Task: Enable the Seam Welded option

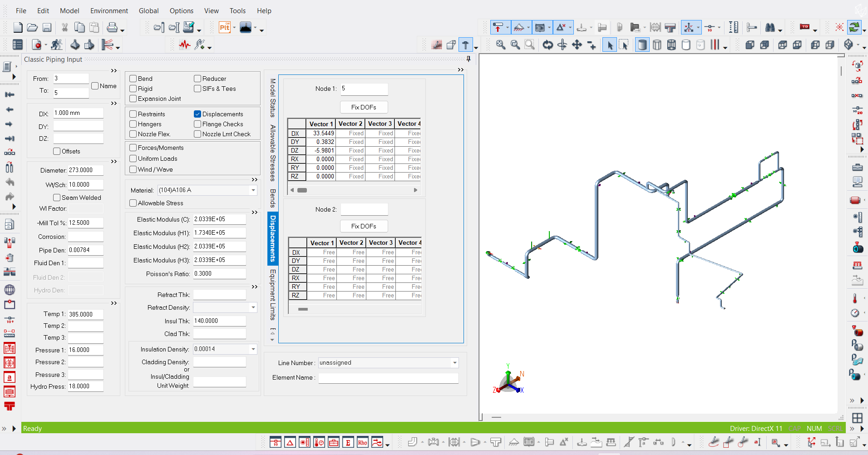Action: pyautogui.click(x=57, y=197)
